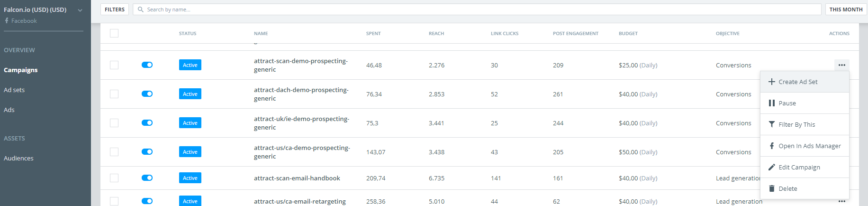Go to Ad sets in the sidebar
The height and width of the screenshot is (206, 868).
[x=14, y=90]
